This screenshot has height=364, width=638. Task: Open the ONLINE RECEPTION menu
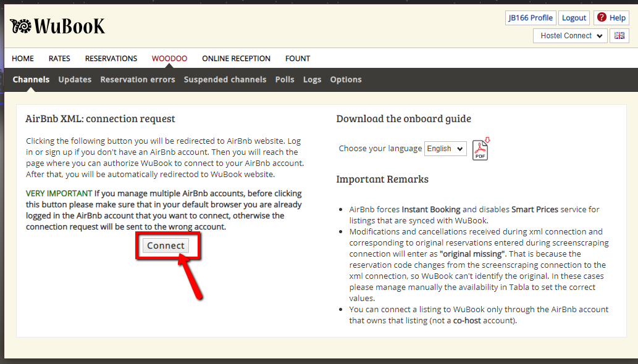click(x=236, y=59)
